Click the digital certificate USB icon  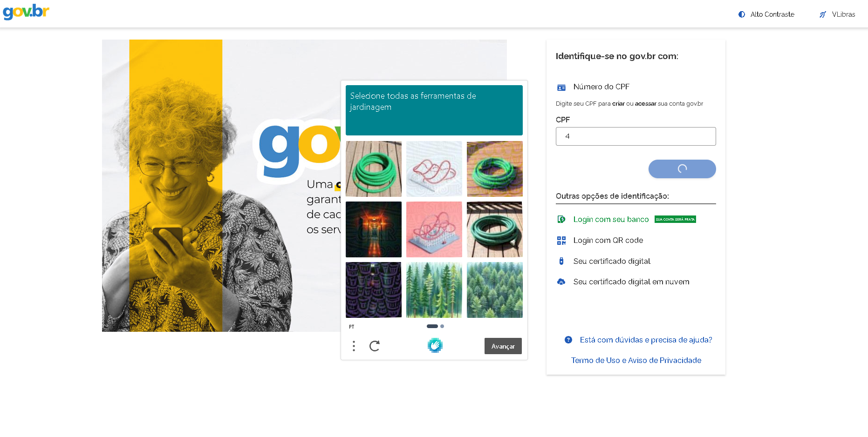(561, 261)
